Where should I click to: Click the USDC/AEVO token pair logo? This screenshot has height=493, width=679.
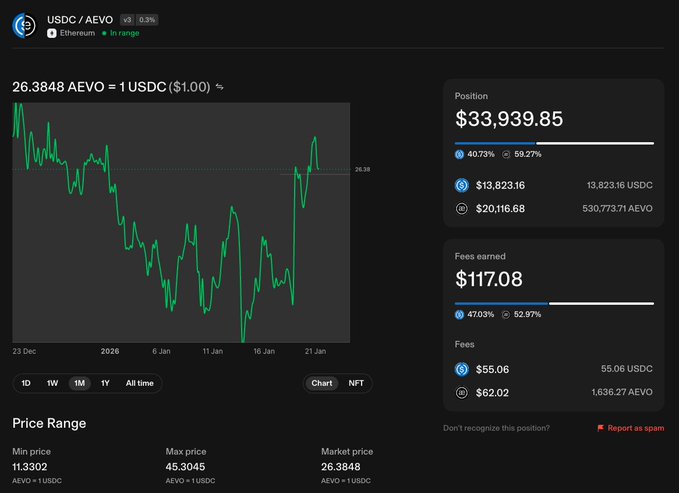25,25
